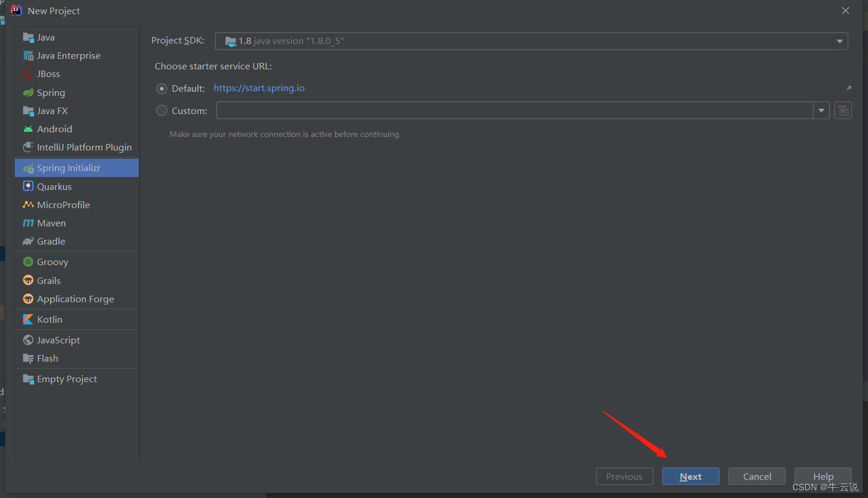Image resolution: width=868 pixels, height=498 pixels.
Task: Choose Kotlin project type
Action: [77, 319]
